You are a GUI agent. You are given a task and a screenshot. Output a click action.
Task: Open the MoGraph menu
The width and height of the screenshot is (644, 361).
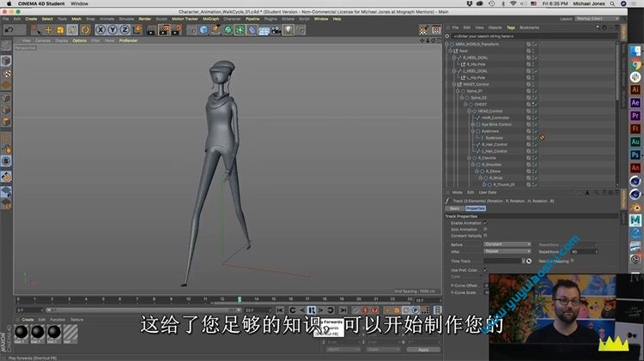[x=209, y=18]
